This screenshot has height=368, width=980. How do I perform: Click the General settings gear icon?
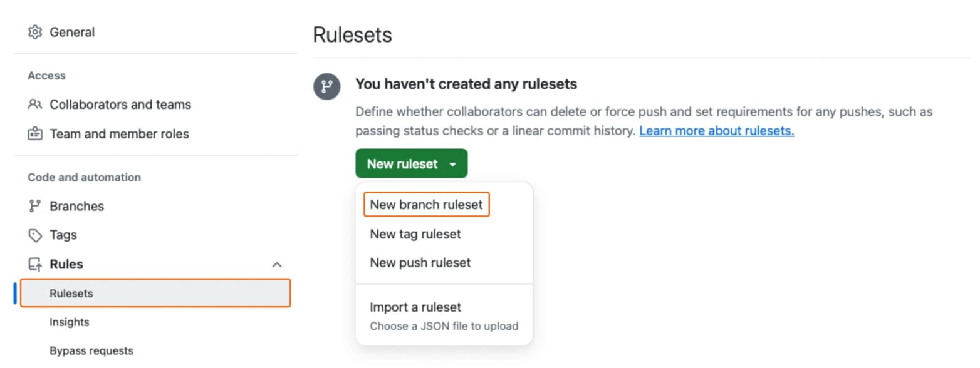[x=35, y=32]
